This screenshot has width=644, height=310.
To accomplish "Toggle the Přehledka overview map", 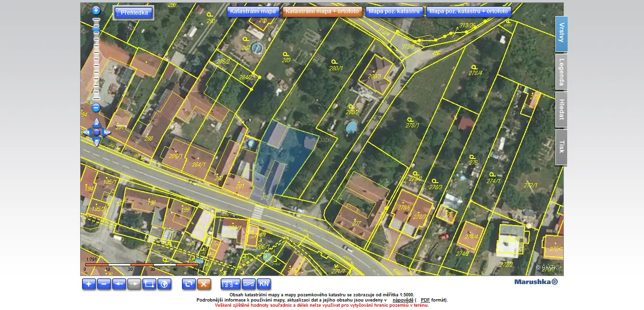I will 134,13.
